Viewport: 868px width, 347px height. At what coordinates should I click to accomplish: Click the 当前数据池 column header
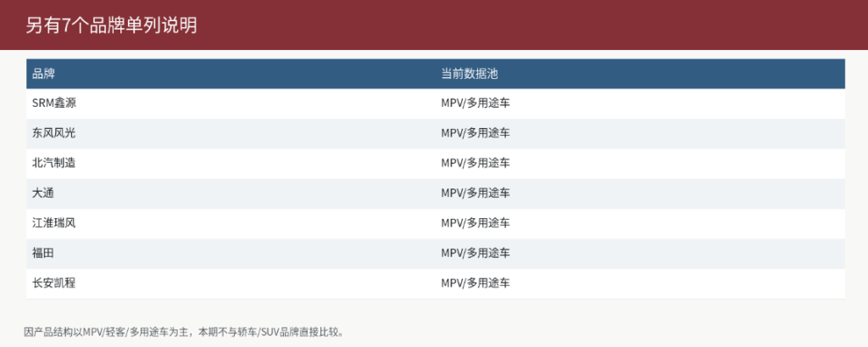640,74
